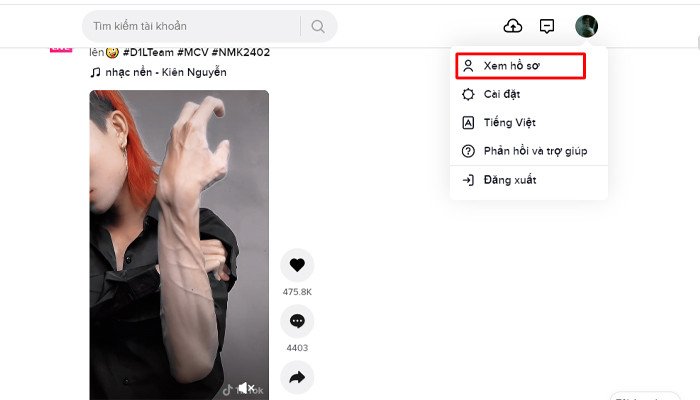
Task: Open hashtag #MCV
Action: [x=193, y=52]
